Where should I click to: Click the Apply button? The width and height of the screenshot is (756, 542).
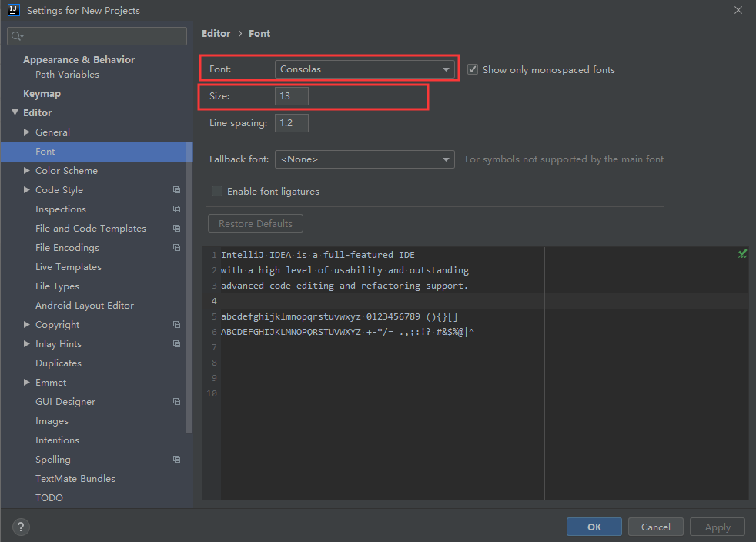(x=718, y=527)
